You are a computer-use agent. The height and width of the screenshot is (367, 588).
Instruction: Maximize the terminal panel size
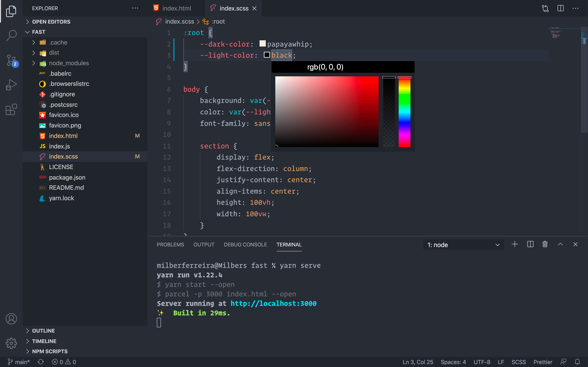point(560,244)
